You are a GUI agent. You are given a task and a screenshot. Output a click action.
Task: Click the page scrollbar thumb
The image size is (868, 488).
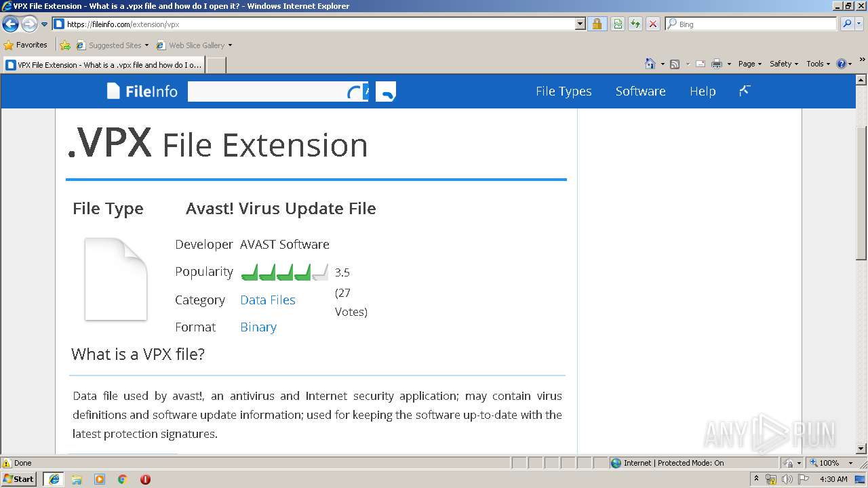[x=861, y=193]
